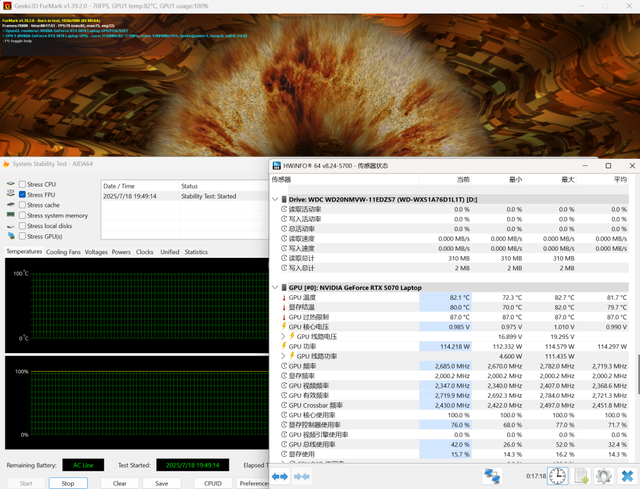This screenshot has height=489, width=640.
Task: Switch to the Powers tab
Action: point(121,252)
